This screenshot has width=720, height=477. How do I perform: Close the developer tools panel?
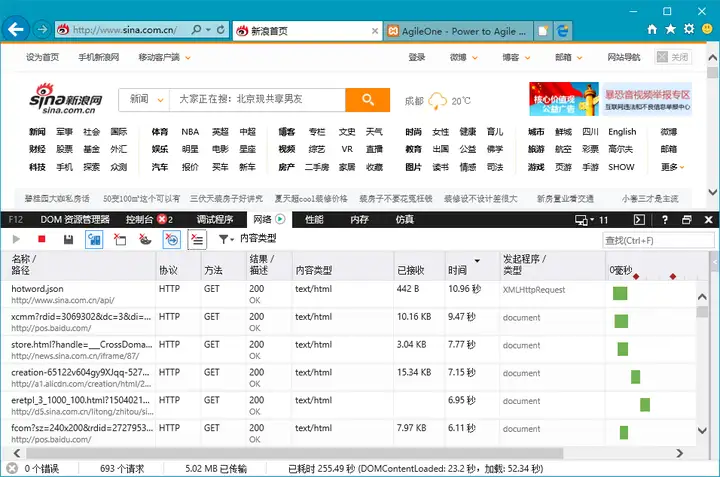tap(709, 220)
